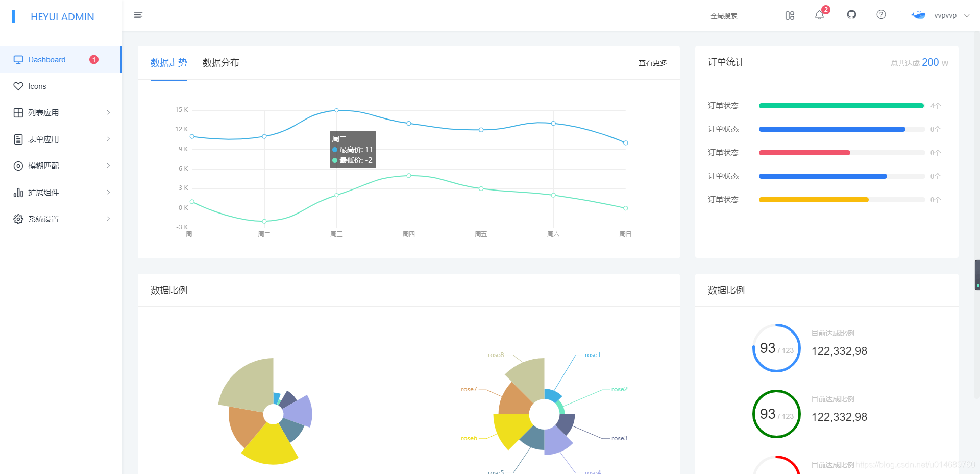Expand the 系统设置 submenu chevron
Image resolution: width=980 pixels, height=474 pixels.
tap(108, 219)
